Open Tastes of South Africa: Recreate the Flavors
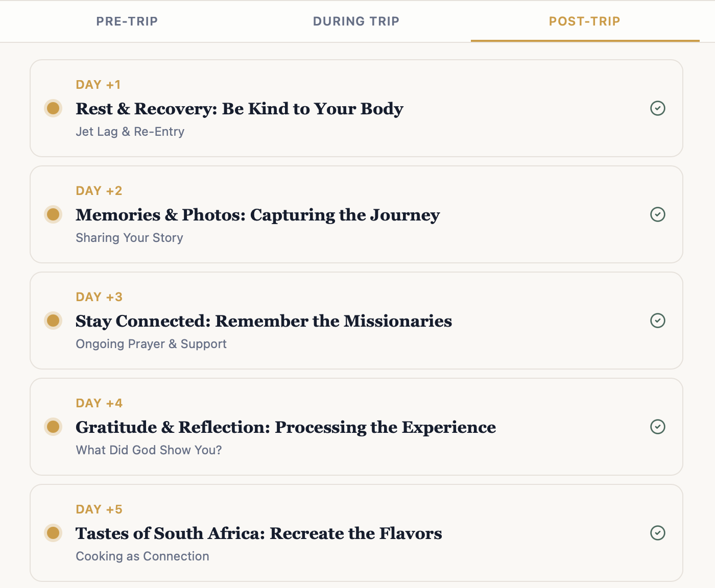This screenshot has width=715, height=588. pyautogui.click(x=258, y=533)
